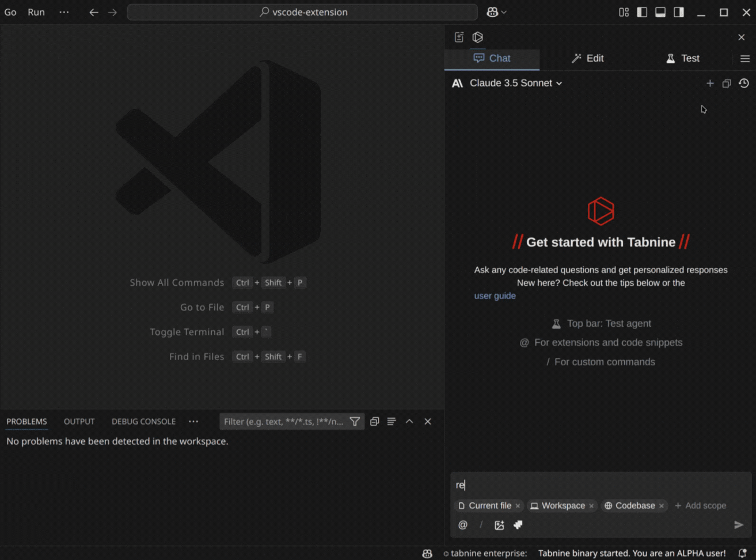Open the Claude 3.5 Sonnet model dropdown
756x560 pixels.
pos(515,83)
